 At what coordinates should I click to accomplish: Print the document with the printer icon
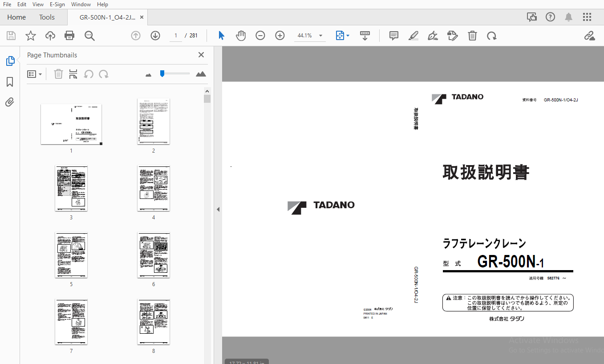coord(69,36)
